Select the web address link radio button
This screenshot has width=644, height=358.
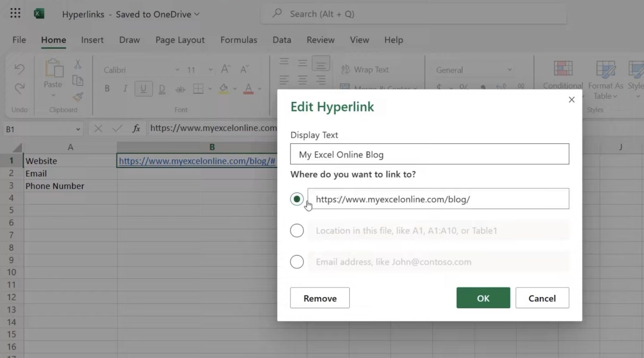point(297,199)
